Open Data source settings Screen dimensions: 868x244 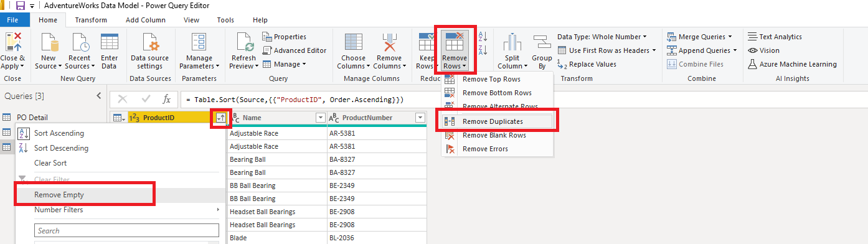[149, 51]
